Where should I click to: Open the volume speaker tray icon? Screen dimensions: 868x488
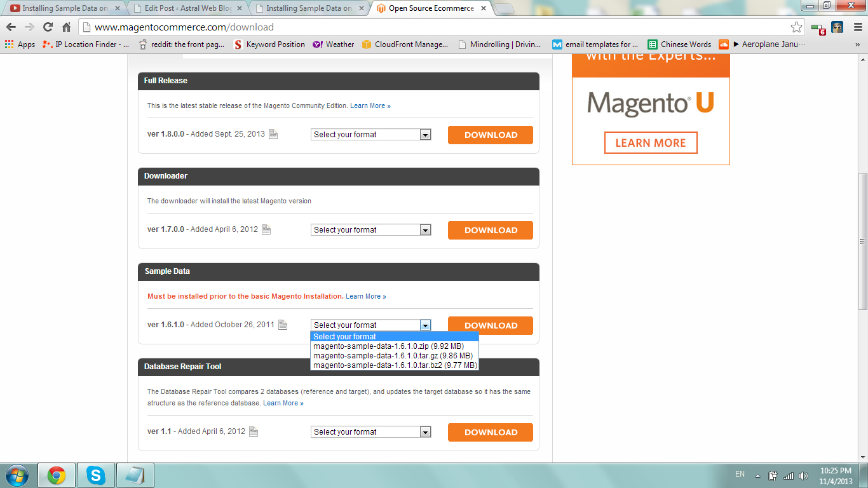point(803,475)
